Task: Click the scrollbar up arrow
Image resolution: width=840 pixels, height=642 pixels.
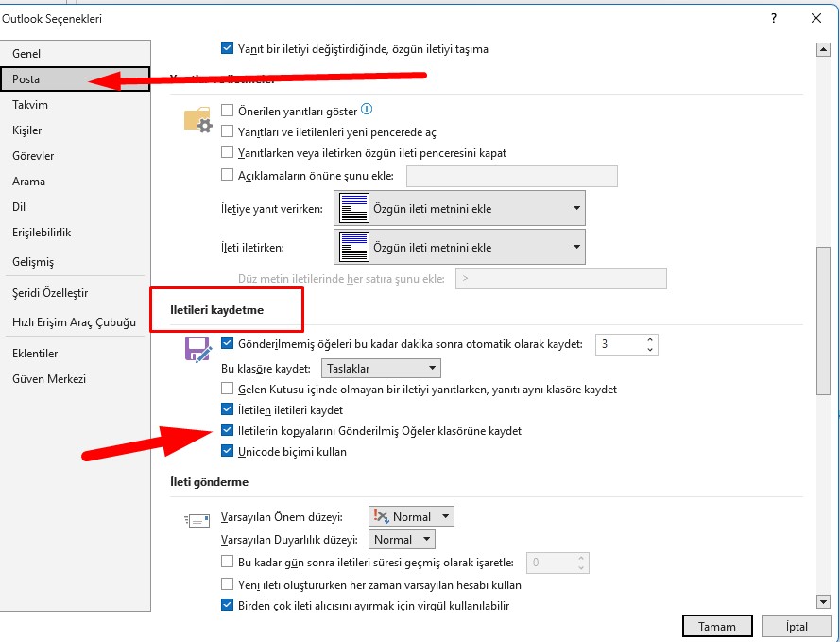Action: [823, 50]
